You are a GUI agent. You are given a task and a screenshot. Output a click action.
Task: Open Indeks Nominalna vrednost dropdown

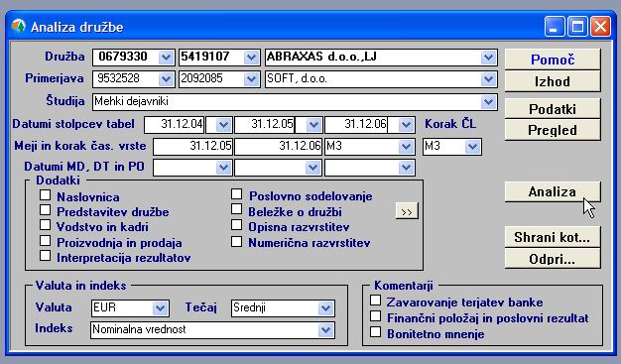point(326,330)
